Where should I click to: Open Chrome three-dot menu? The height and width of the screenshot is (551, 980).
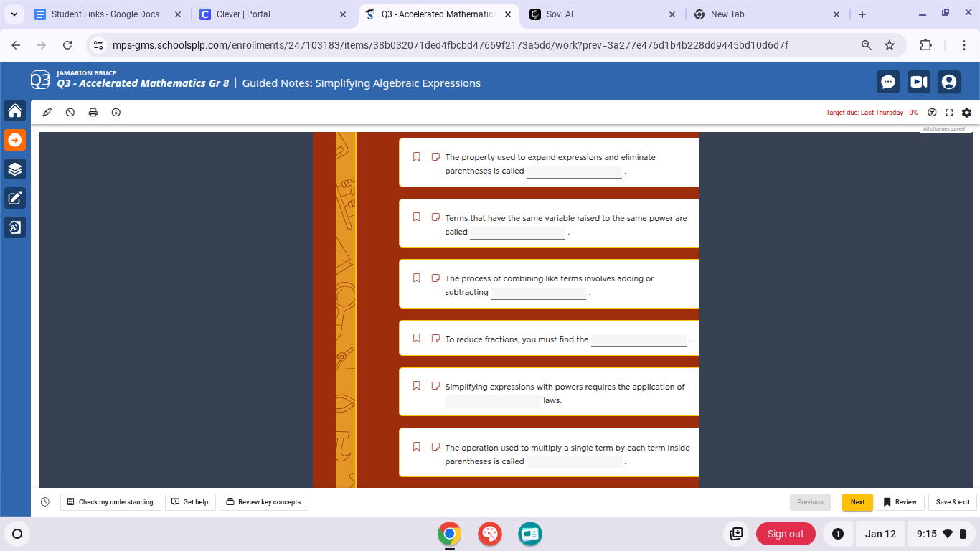pos(965,45)
